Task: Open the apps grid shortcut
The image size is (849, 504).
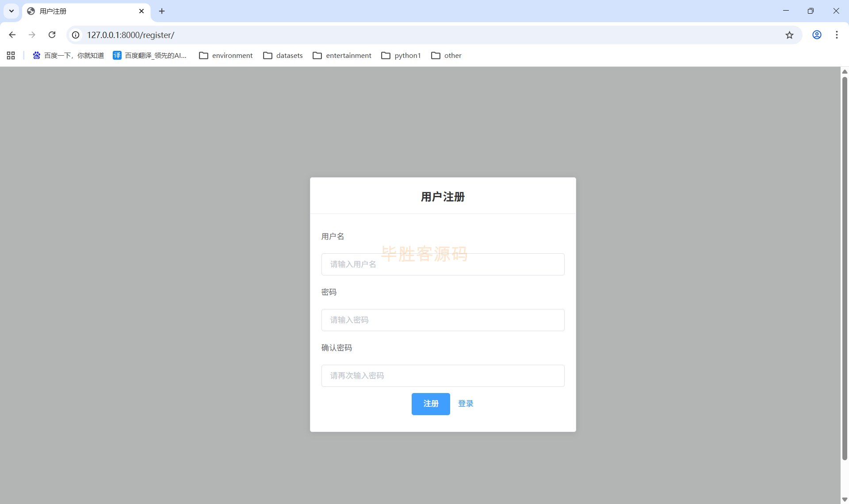Action: pos(11,55)
